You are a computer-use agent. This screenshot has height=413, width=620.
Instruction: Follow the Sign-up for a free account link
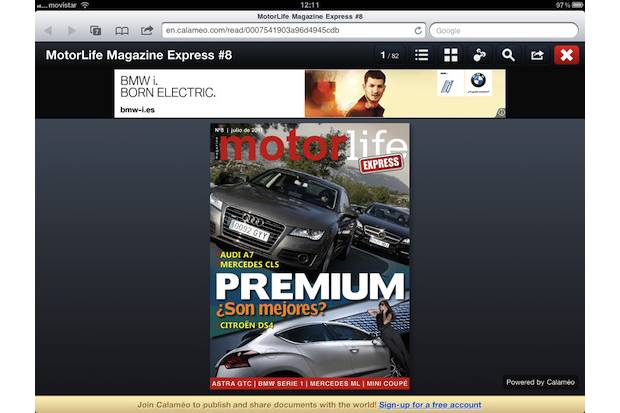point(430,405)
